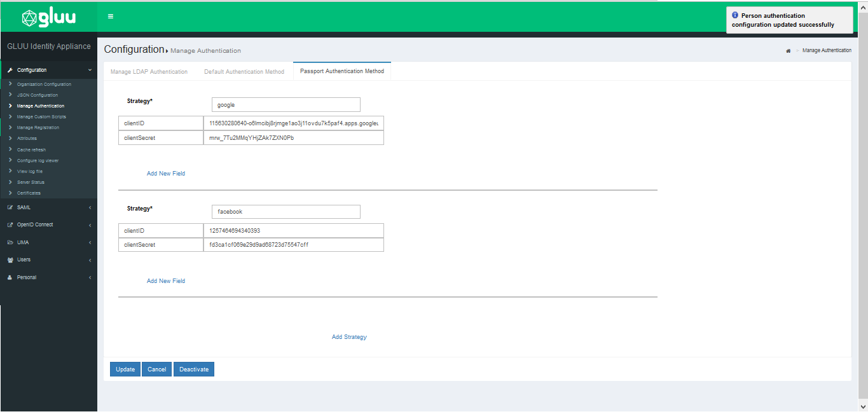Collapse the Configuration sidebar menu
The height and width of the screenshot is (414, 868).
click(90, 70)
